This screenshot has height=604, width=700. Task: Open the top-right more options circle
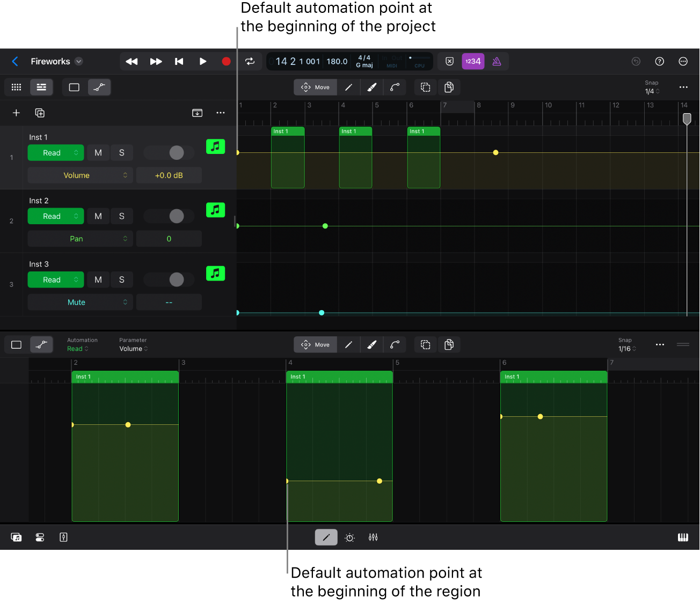[x=683, y=61]
